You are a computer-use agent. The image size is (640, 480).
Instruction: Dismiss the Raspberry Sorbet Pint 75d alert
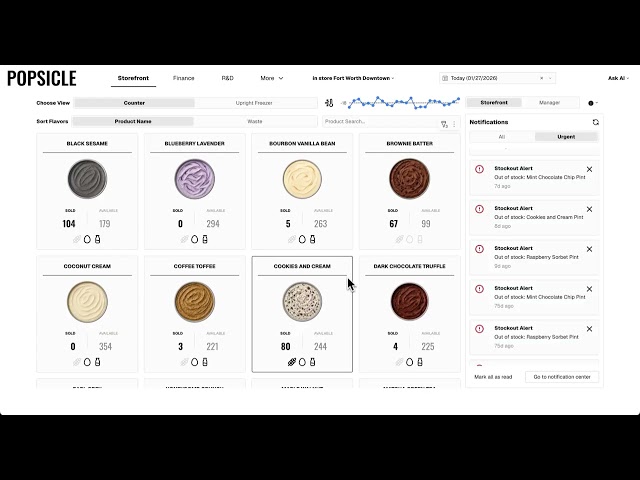tap(589, 329)
